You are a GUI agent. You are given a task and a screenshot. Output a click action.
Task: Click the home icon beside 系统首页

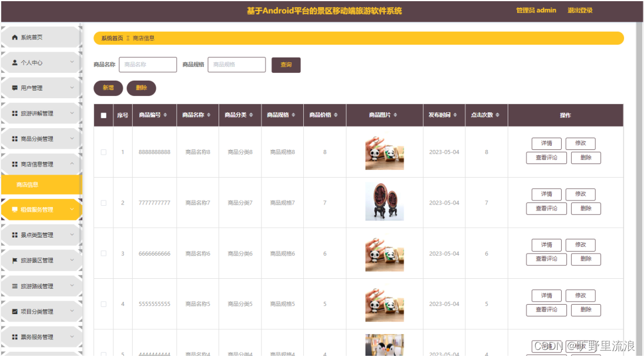pos(15,38)
